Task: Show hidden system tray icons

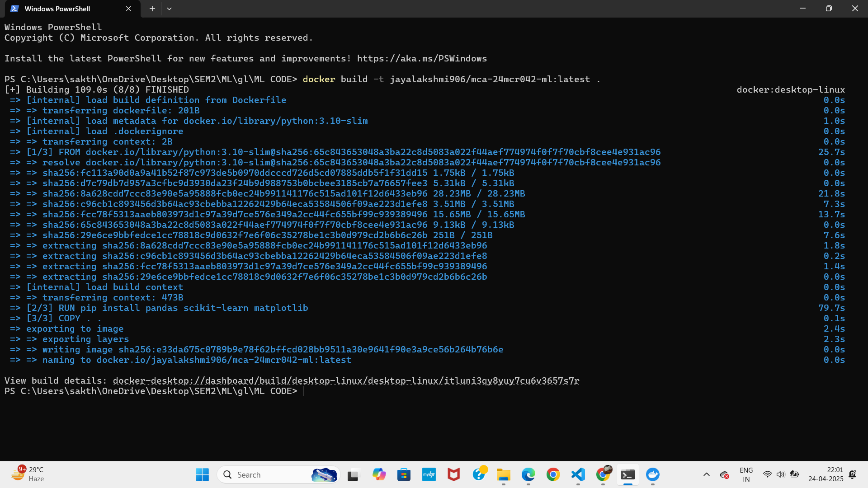Action: (706, 474)
